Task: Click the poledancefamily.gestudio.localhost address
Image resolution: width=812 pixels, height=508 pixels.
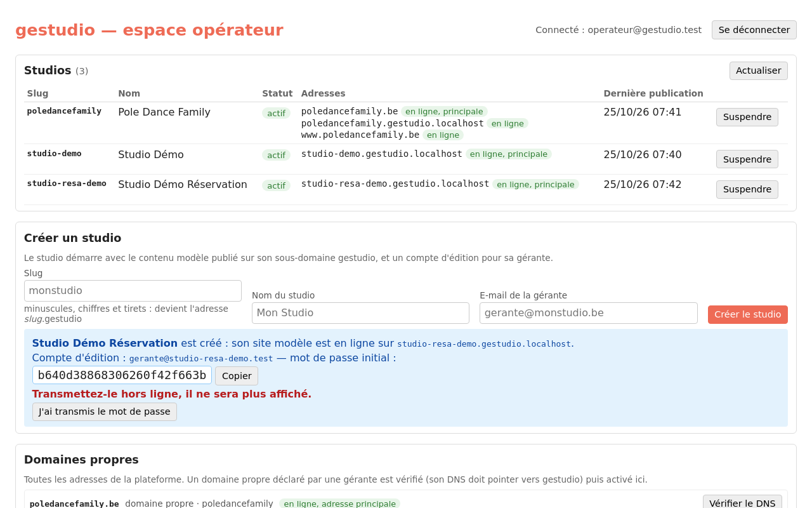Action: pyautogui.click(x=393, y=123)
